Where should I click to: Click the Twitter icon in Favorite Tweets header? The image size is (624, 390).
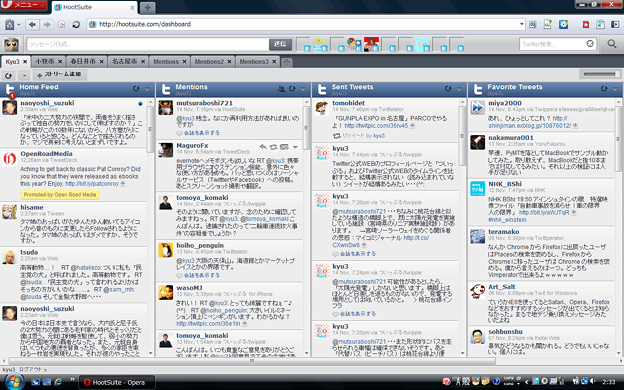coord(478,89)
